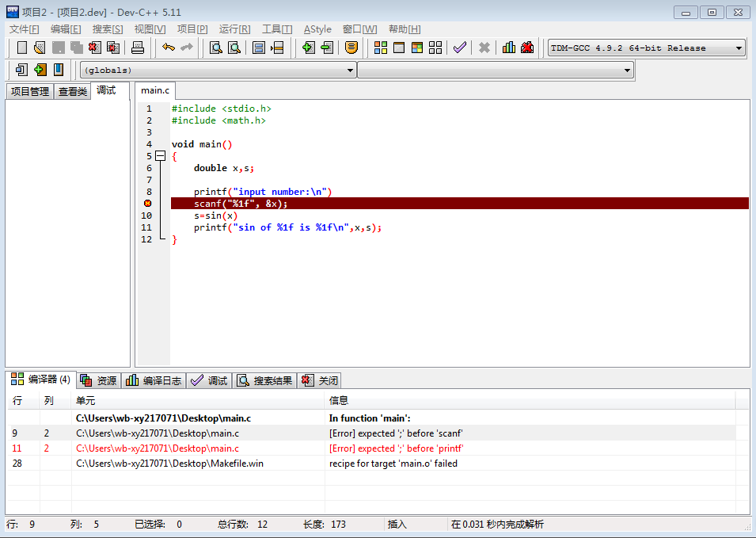Click the Close All files toolbar icon
The height and width of the screenshot is (538, 756).
[x=113, y=48]
